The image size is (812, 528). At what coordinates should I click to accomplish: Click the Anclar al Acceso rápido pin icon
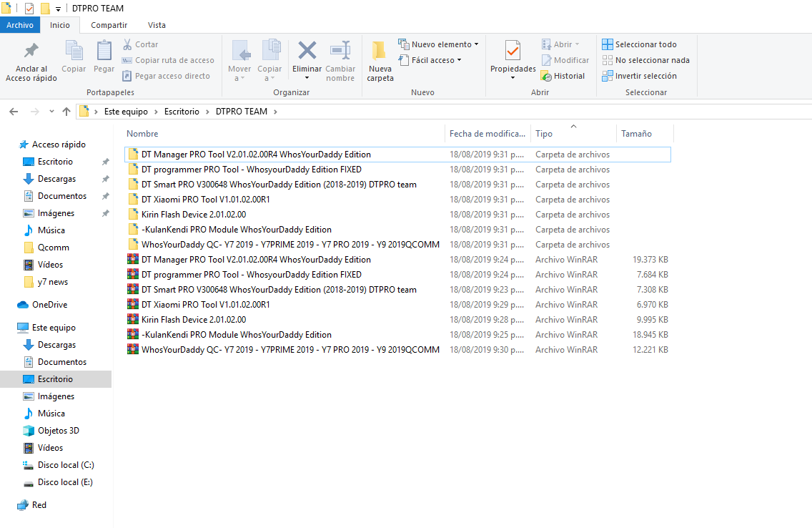[x=31, y=51]
